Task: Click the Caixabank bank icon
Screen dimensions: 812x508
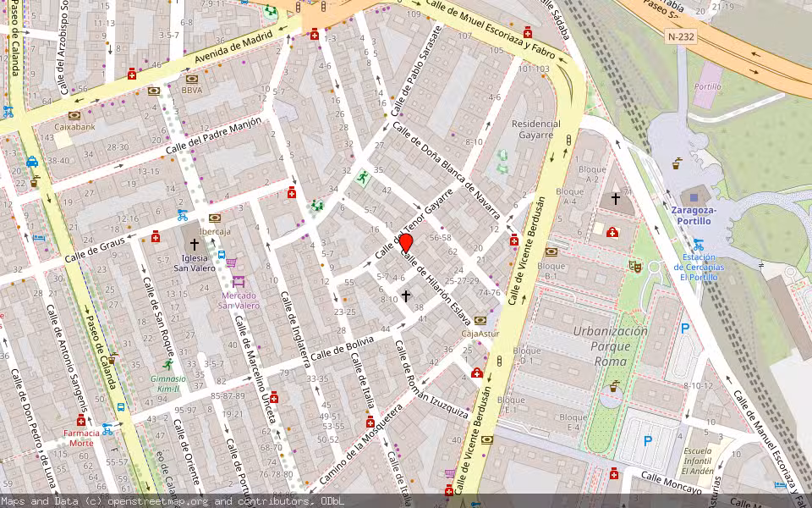Action: [74, 116]
